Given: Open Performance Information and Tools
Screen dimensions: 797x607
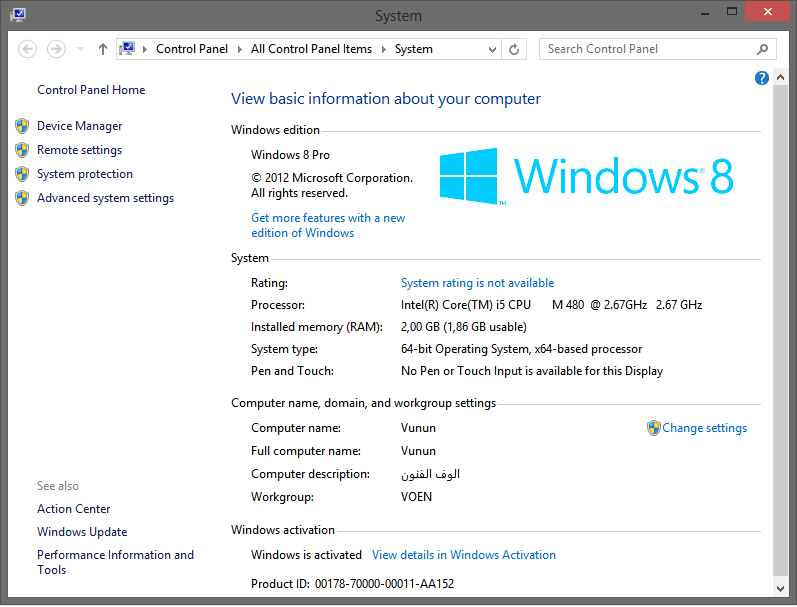Looking at the screenshot, I should (115, 562).
